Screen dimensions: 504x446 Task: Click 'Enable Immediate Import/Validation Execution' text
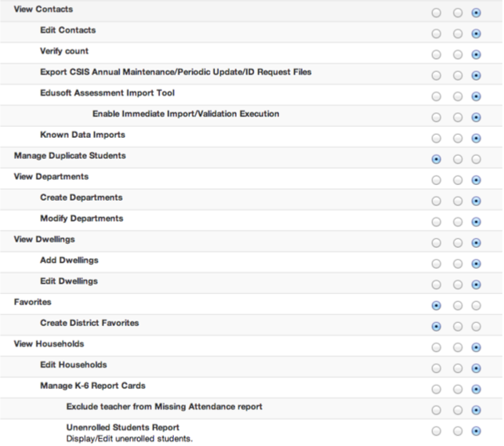click(186, 114)
